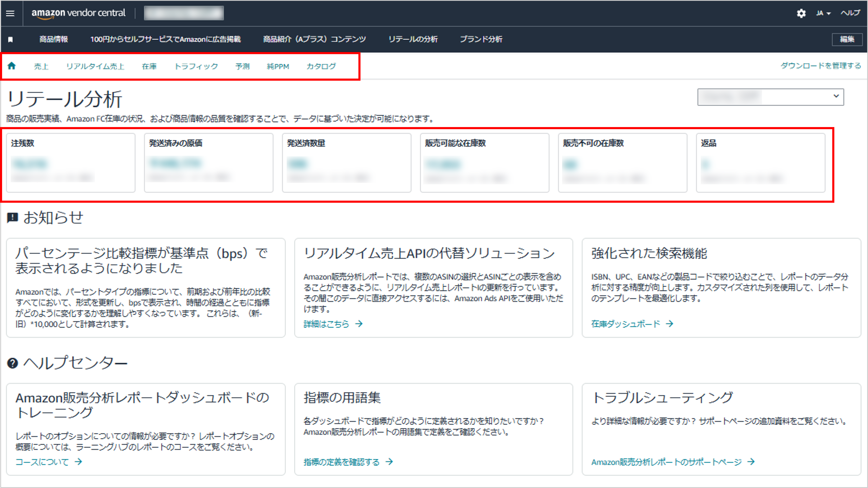The width and height of the screenshot is (868, 488).
Task: Click the 注残数 metric card
Action: pyautogui.click(x=71, y=163)
